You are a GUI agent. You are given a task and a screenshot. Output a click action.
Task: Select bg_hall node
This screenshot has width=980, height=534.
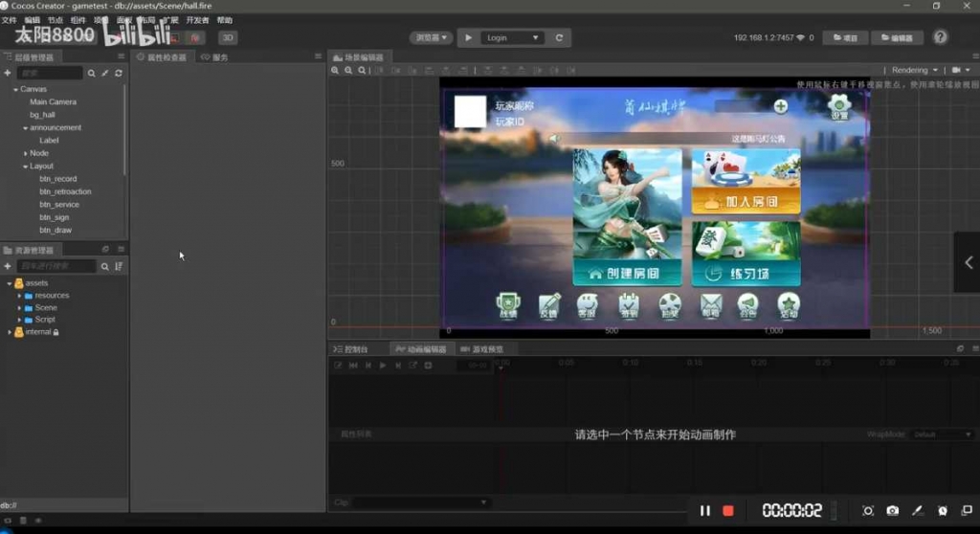pyautogui.click(x=42, y=115)
